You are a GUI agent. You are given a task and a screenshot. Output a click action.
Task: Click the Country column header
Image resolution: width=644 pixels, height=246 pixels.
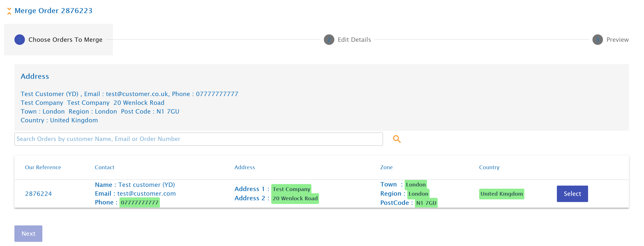(489, 167)
